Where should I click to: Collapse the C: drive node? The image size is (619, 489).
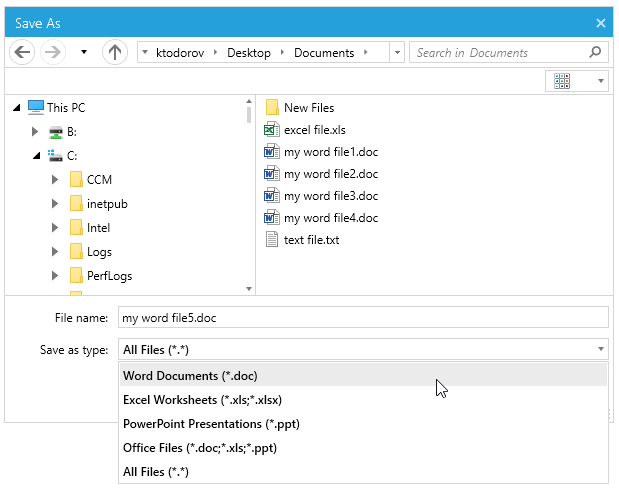point(37,156)
